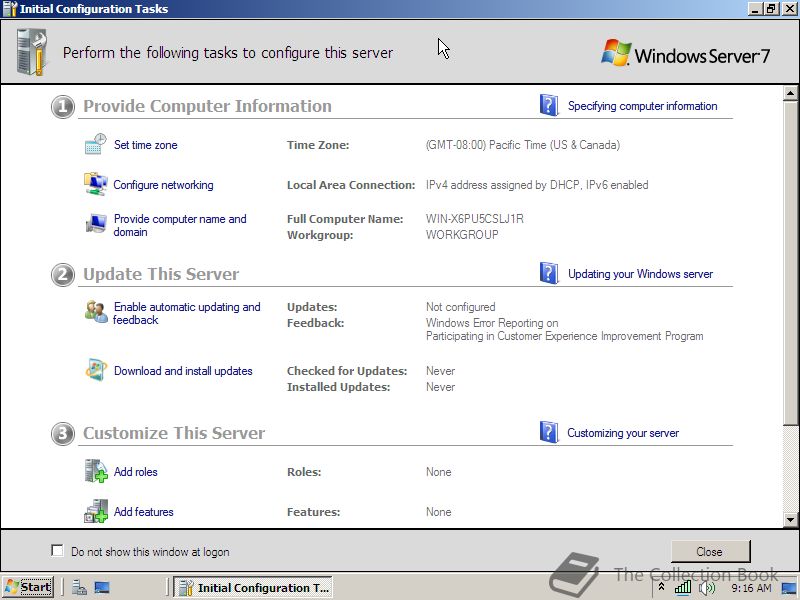Screen dimensions: 800x600
Task: Click the Customize This Server heading
Action: [174, 433]
